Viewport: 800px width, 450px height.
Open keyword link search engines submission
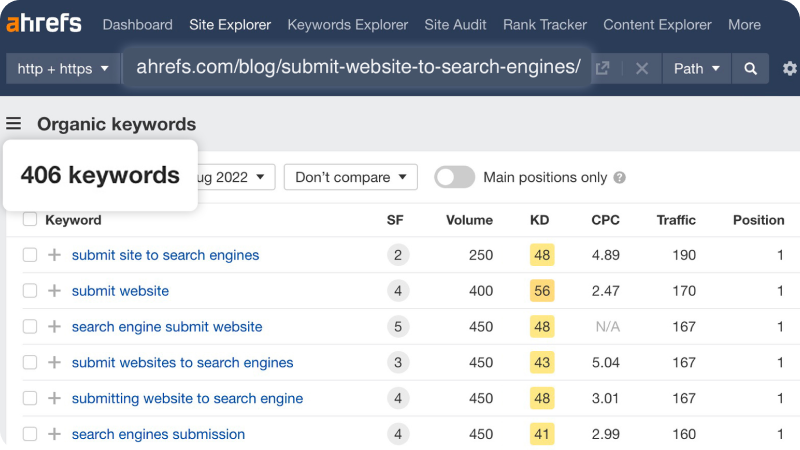158,434
